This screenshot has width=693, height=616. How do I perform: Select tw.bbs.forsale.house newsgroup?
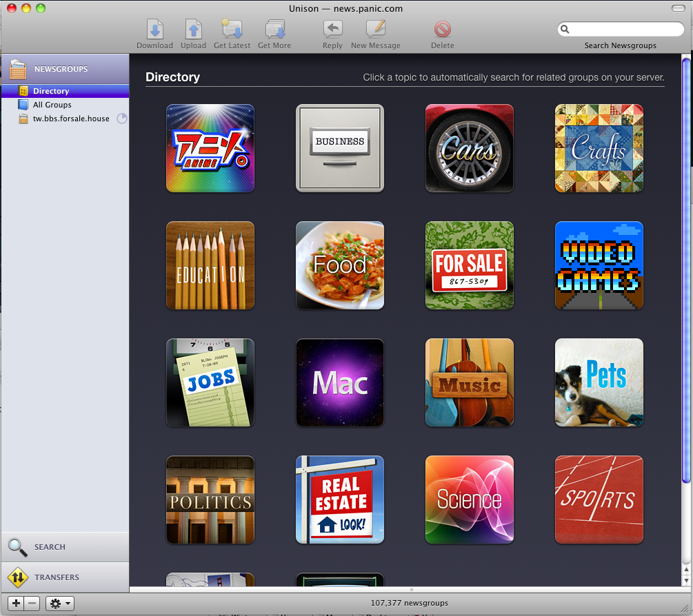point(65,119)
